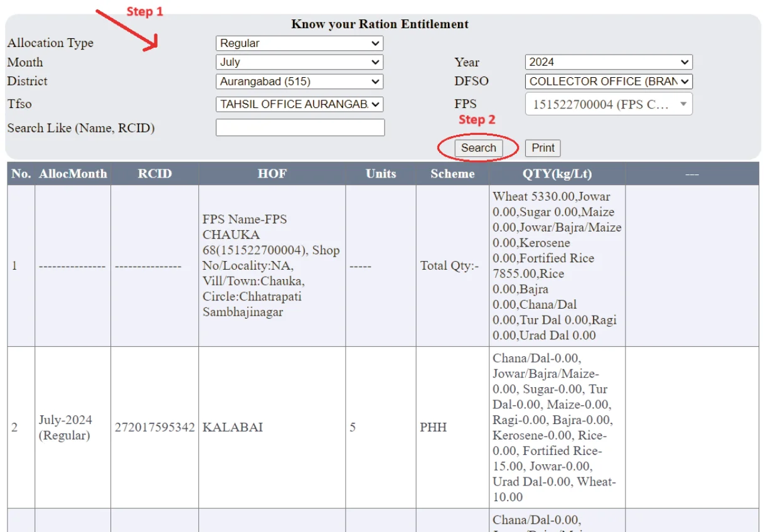Open the FPS selection combo box
Image resolution: width=768 pixels, height=532 pixels.
tap(608, 104)
